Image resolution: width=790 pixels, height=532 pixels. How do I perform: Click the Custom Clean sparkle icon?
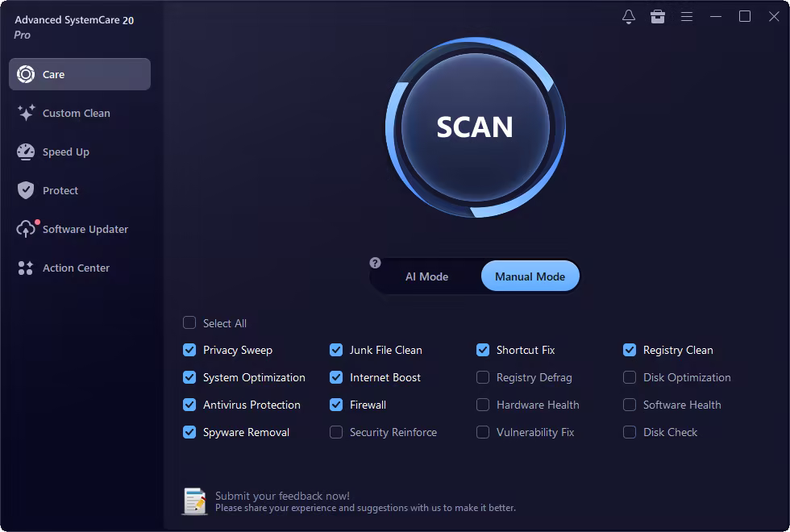tap(26, 113)
